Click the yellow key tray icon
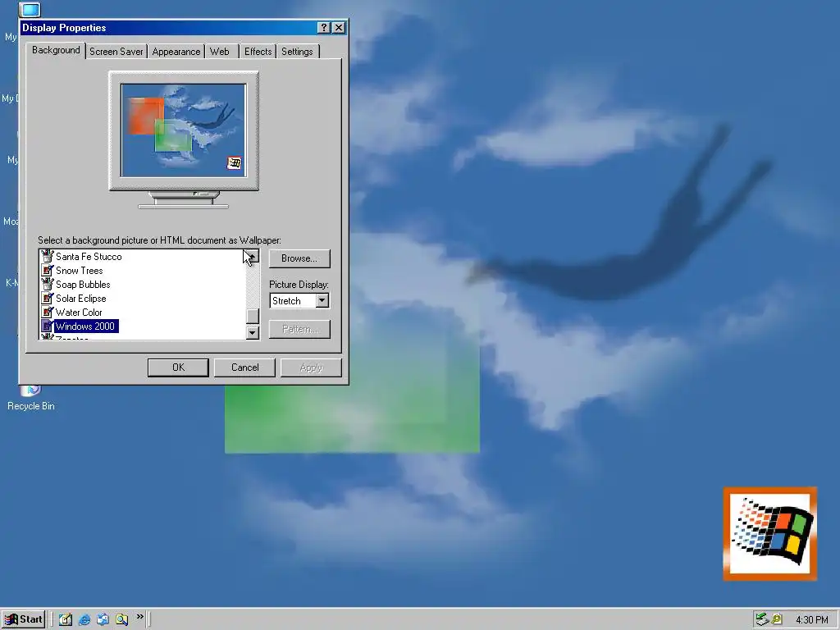Viewport: 840px width, 630px height. [776, 619]
